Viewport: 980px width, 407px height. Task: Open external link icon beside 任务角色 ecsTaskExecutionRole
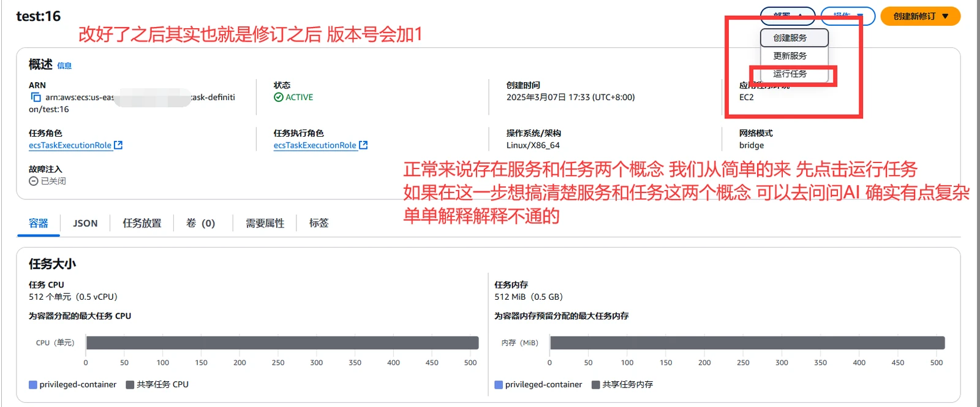pos(118,145)
